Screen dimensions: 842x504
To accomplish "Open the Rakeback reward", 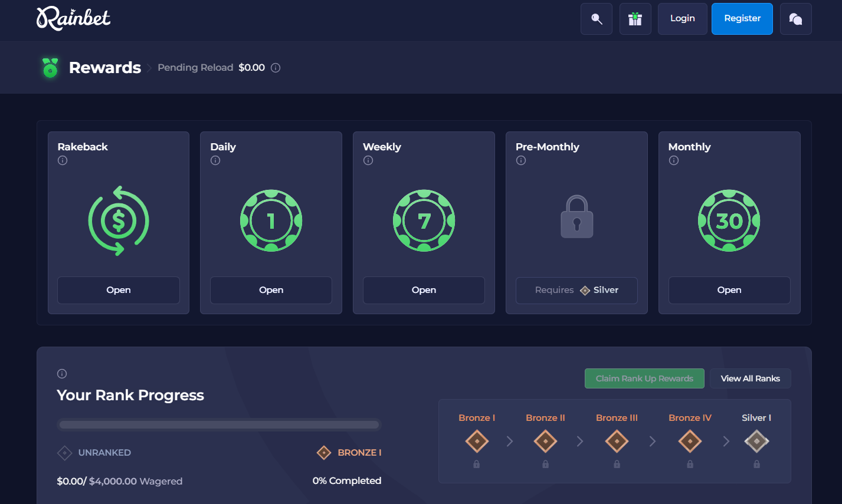I will coord(119,290).
